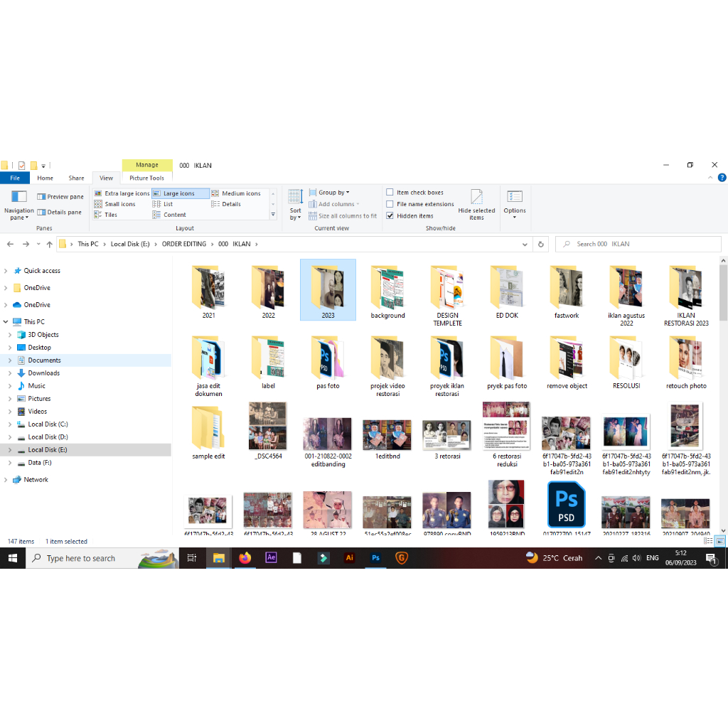Select Pictures in navigation pane

[39, 399]
